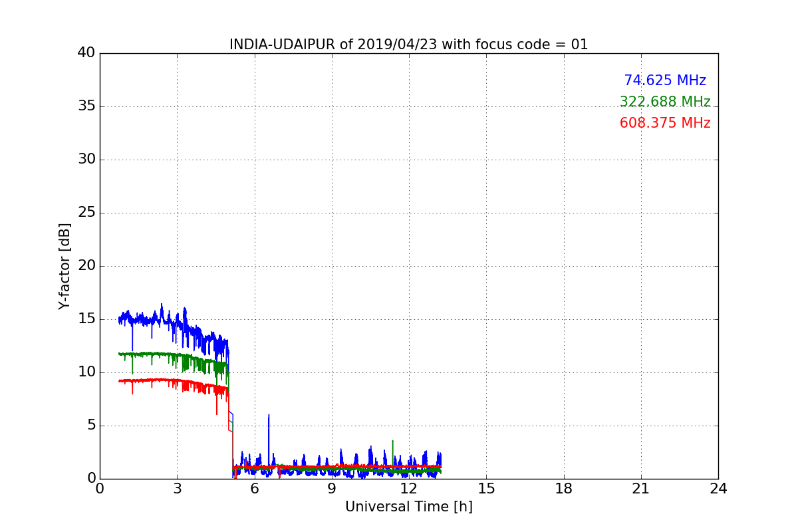Click the x-axis tick label 6

coord(254,489)
